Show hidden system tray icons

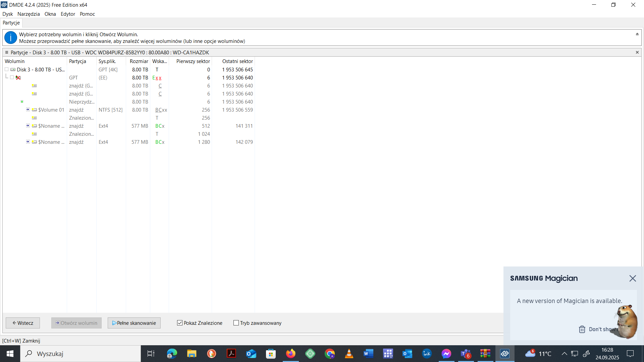point(565,354)
